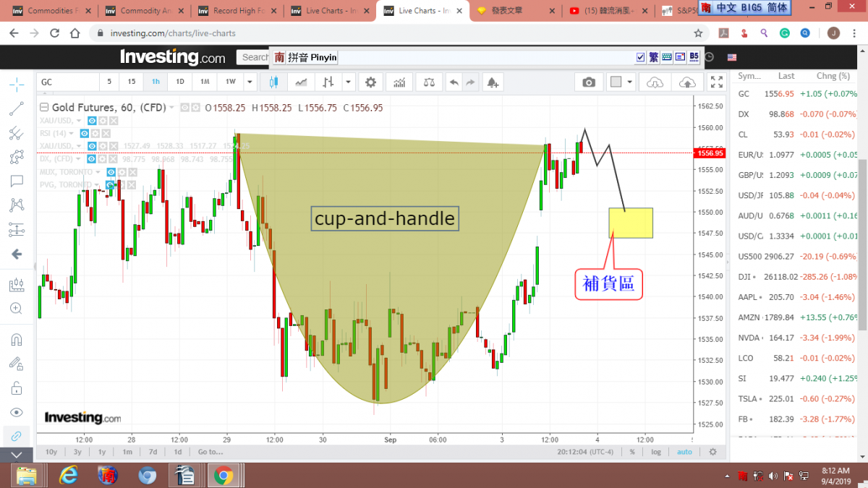This screenshot has width=868, height=488.
Task: Select the pitchfork drawing tool
Action: 16,133
